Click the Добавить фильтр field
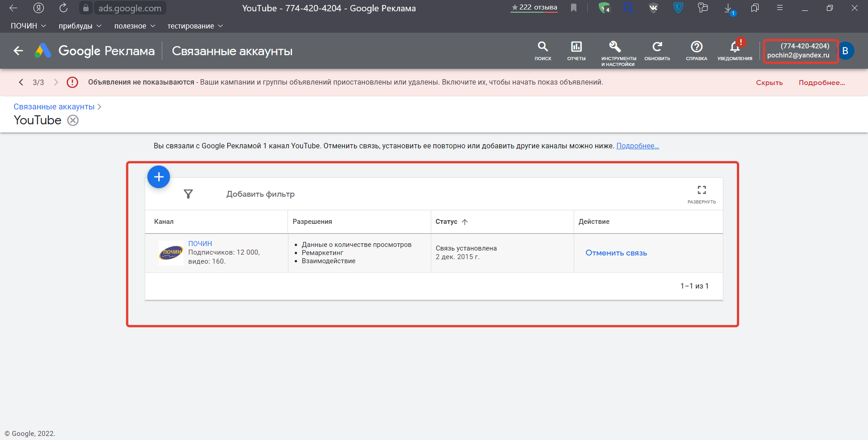Viewport: 868px width, 440px height. [x=260, y=194]
